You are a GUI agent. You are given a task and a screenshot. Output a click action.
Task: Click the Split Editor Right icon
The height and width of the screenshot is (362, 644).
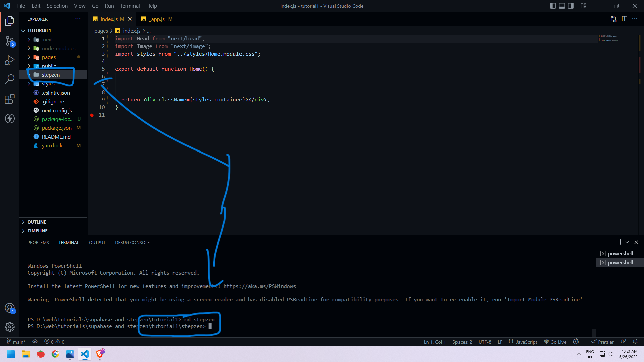tap(624, 19)
